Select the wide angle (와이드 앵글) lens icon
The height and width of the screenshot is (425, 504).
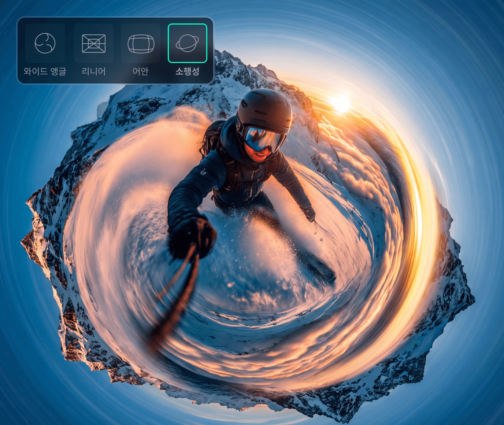tap(45, 43)
